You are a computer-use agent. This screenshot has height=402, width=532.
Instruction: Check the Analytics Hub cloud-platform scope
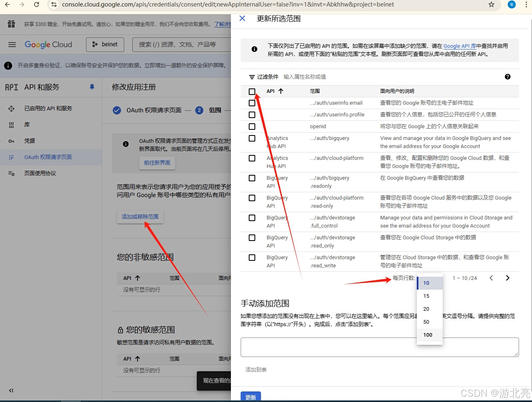coord(252,158)
